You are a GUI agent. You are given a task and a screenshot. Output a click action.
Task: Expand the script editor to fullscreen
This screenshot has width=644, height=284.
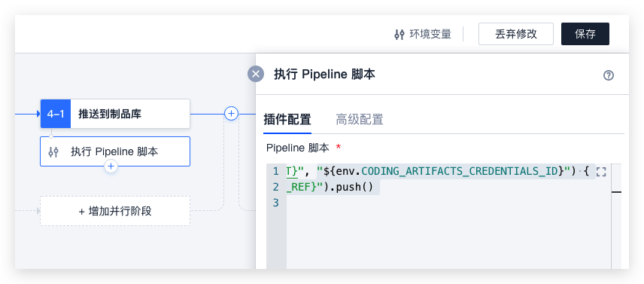pyautogui.click(x=601, y=173)
